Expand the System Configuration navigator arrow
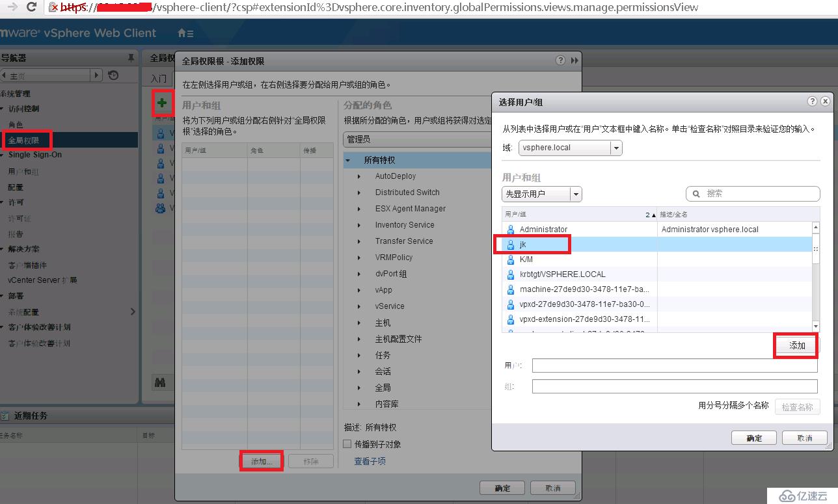This screenshot has width=838, height=504. 133,312
